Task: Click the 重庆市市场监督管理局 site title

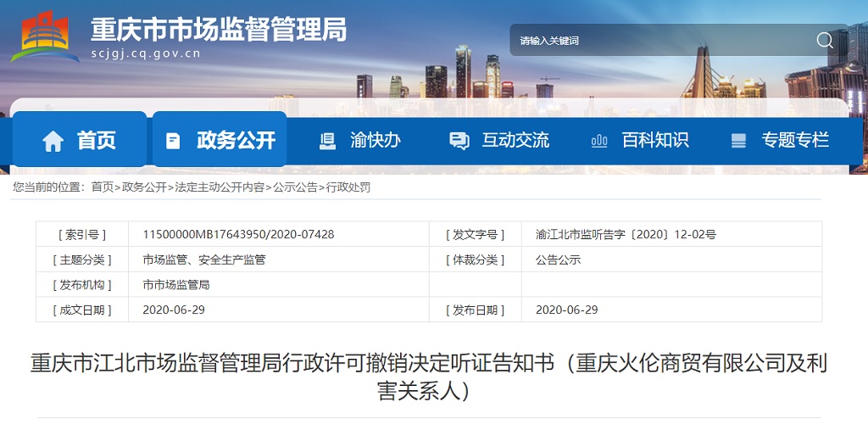Action: (x=219, y=29)
